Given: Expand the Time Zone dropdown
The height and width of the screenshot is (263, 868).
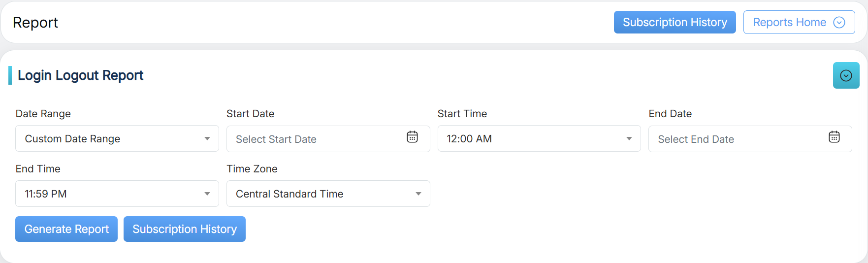Looking at the screenshot, I should pyautogui.click(x=328, y=194).
